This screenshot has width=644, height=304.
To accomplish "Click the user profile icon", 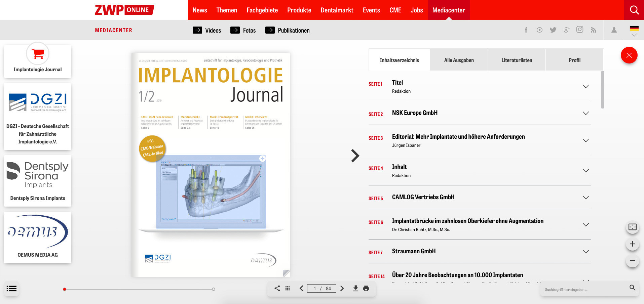I will pos(614,30).
